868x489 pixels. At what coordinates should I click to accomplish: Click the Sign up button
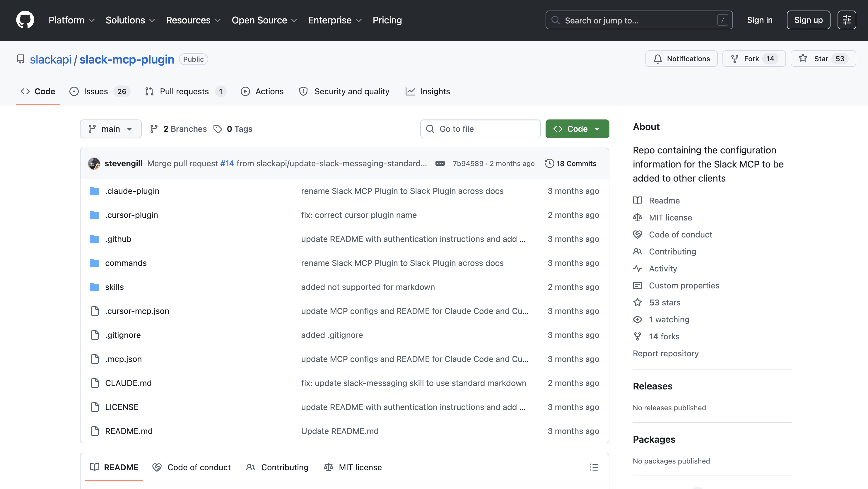tap(808, 20)
